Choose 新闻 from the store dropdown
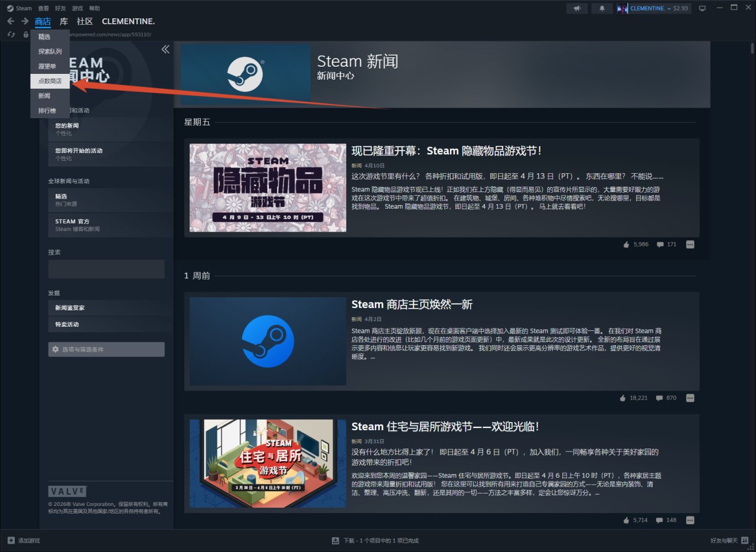The height and width of the screenshot is (552, 756). click(50, 96)
